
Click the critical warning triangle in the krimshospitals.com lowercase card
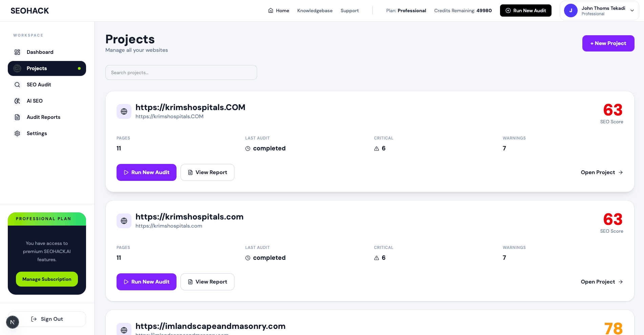[x=377, y=258]
